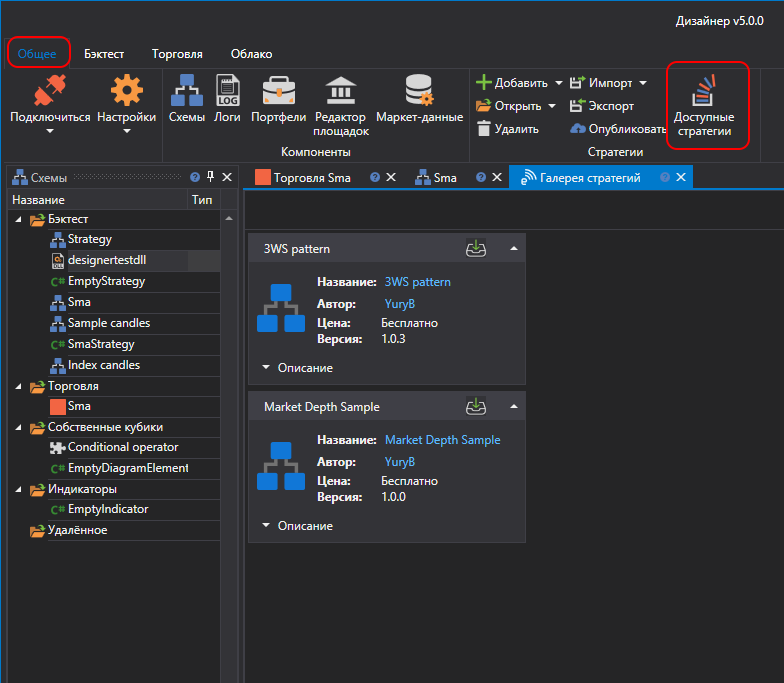
Task: Open YuryB author link of Market Depth Sample
Action: point(400,462)
